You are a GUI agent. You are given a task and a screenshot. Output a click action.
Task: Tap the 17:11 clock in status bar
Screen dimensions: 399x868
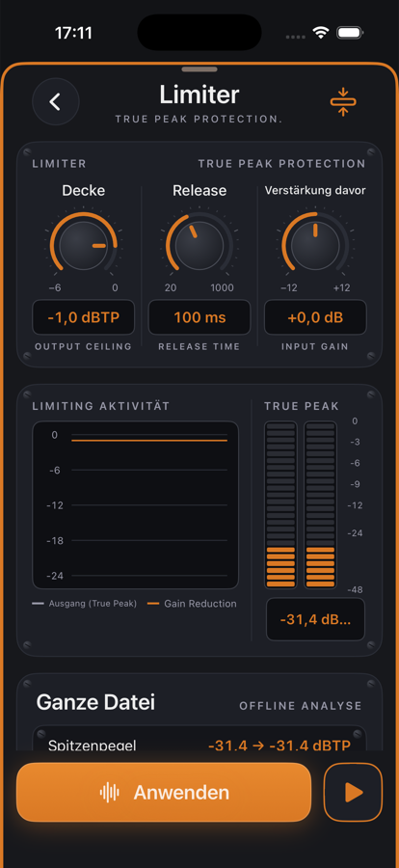coord(73,33)
